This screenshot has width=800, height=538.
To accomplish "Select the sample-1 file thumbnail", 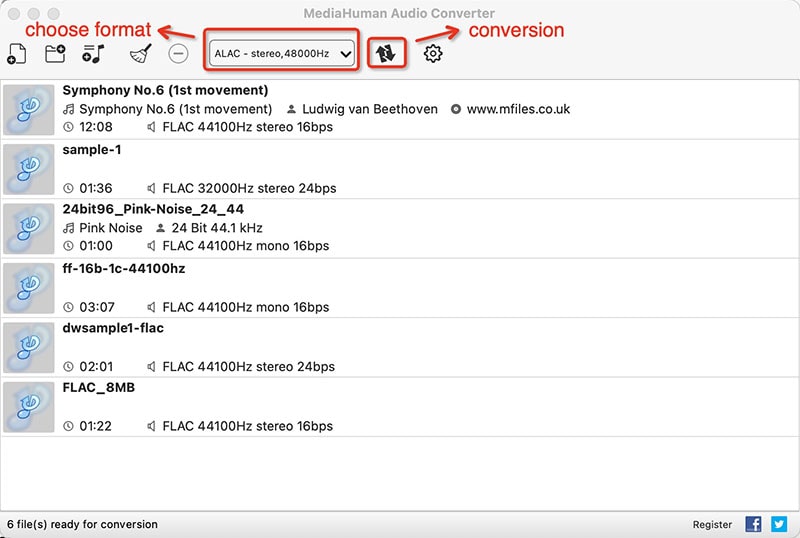I will coord(29,169).
